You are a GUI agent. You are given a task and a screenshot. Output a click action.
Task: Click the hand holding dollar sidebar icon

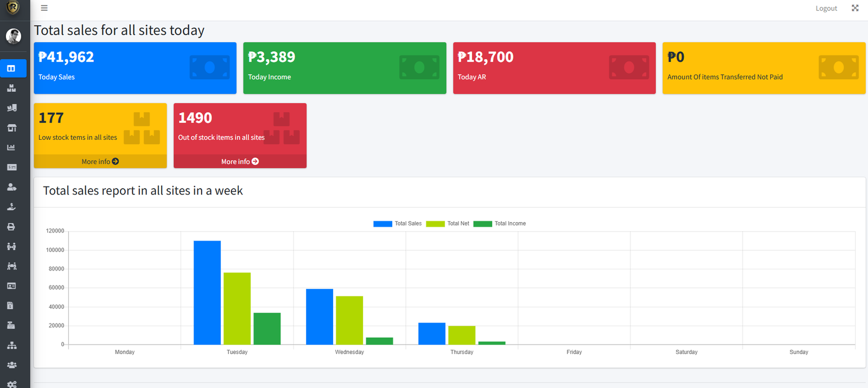tap(11, 206)
